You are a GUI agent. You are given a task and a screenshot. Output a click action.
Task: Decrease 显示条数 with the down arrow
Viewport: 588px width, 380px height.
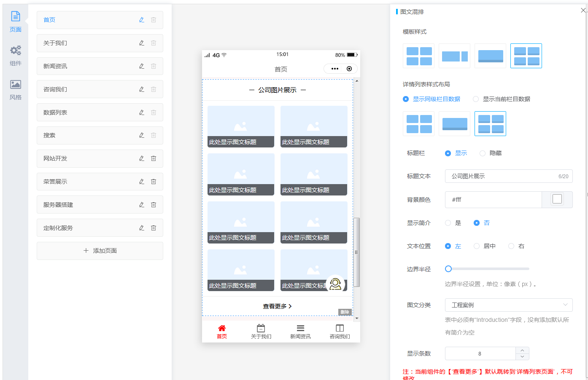(522, 357)
